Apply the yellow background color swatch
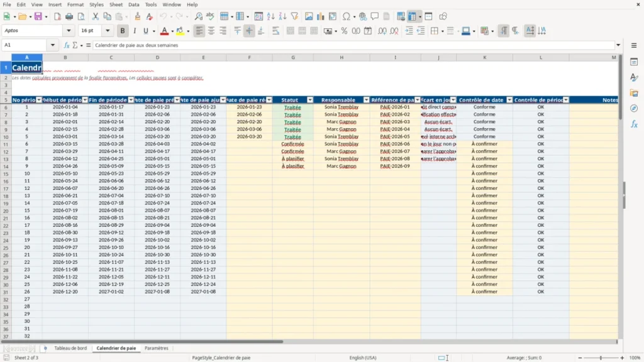Viewport: 644px width, 362px height. click(180, 31)
